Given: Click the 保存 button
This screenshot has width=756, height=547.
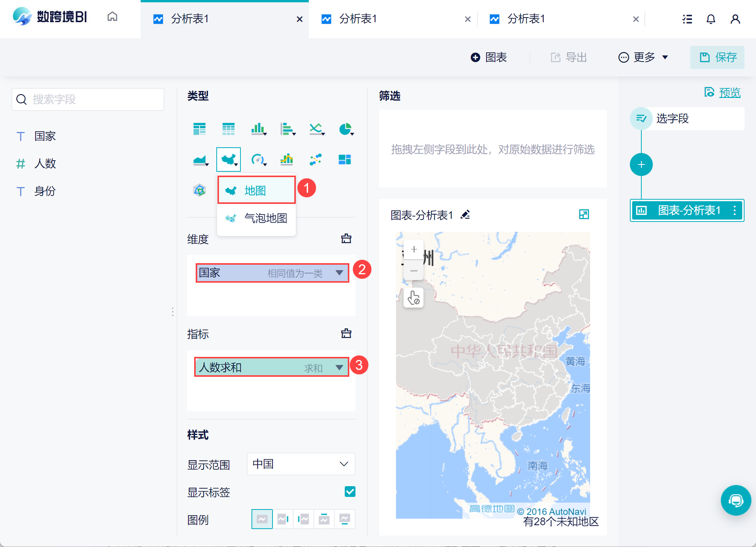Looking at the screenshot, I should coord(717,57).
